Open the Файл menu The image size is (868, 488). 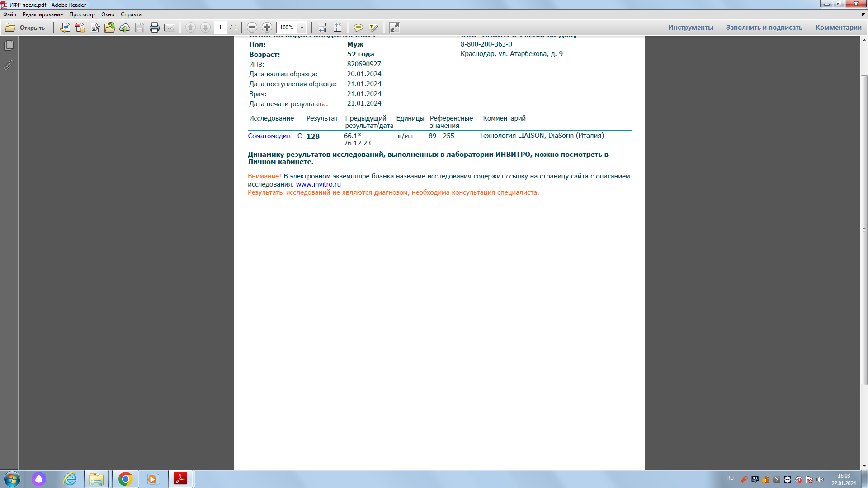pos(9,14)
